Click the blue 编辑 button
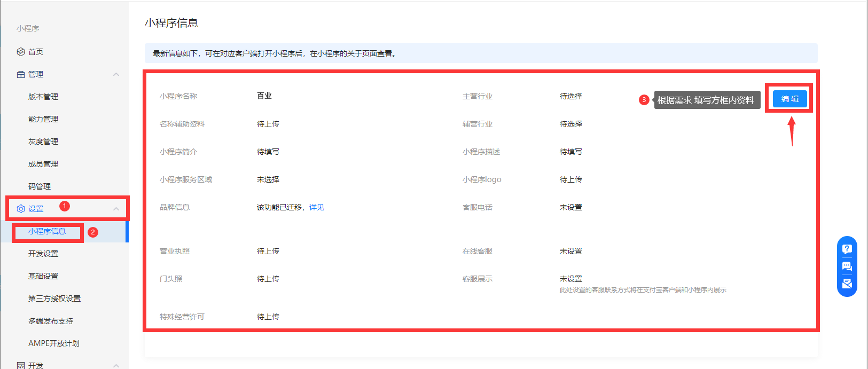Viewport: 868px width, 369px height. tap(789, 99)
